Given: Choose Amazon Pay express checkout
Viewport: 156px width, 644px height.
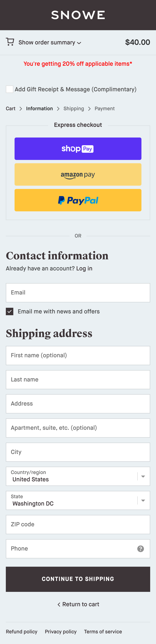Looking at the screenshot, I should coord(78,175).
